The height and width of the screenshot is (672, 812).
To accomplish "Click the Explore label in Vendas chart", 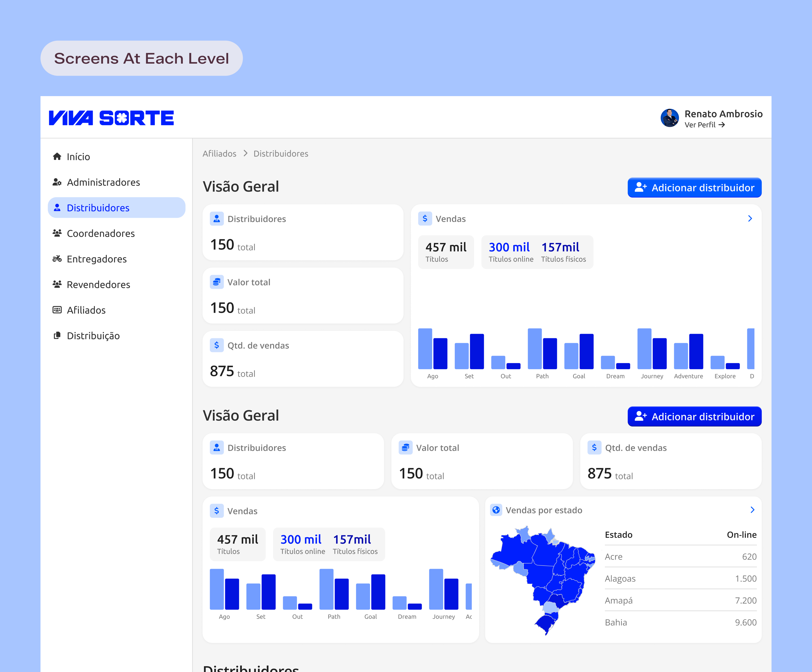I will pos(725,376).
